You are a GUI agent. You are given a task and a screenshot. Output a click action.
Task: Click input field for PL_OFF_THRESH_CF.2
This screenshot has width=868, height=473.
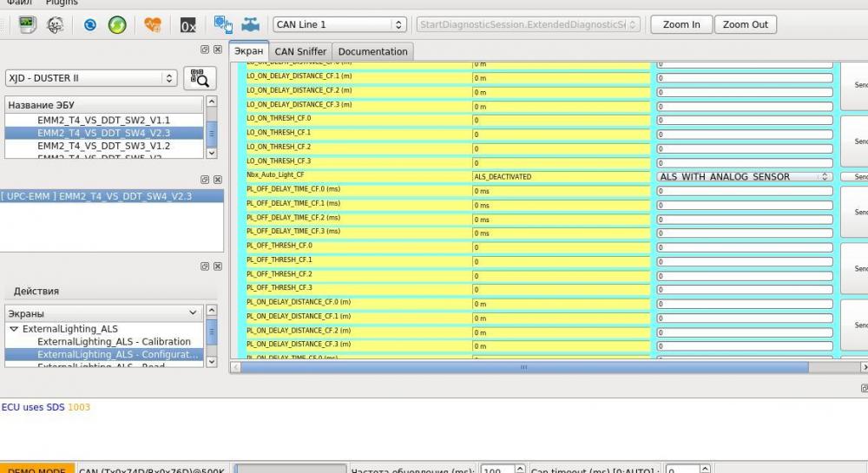[x=745, y=275]
